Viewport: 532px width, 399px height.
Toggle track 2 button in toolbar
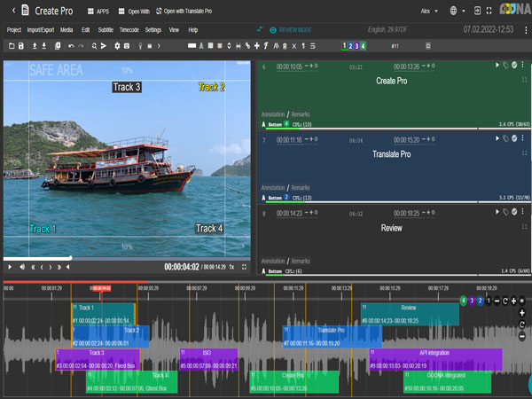tap(350, 46)
